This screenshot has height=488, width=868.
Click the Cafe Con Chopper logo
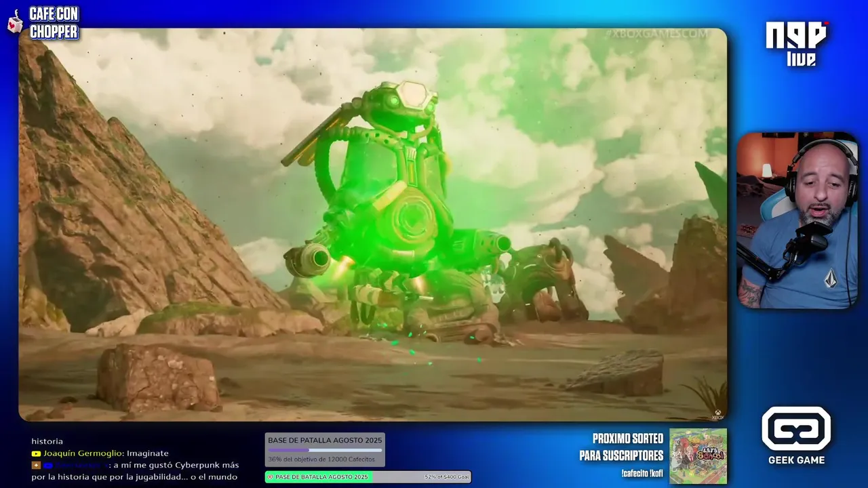click(x=43, y=22)
